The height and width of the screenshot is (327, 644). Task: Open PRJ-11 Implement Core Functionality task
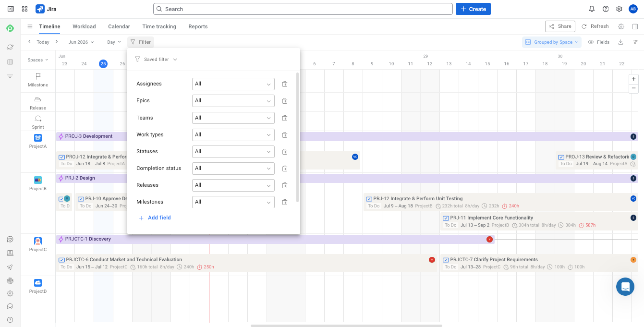tap(539, 221)
